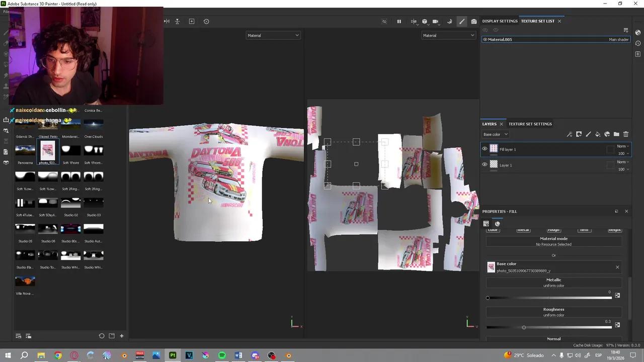Select the Texture Set List tab
This screenshot has height=362, width=644.
pyautogui.click(x=537, y=21)
